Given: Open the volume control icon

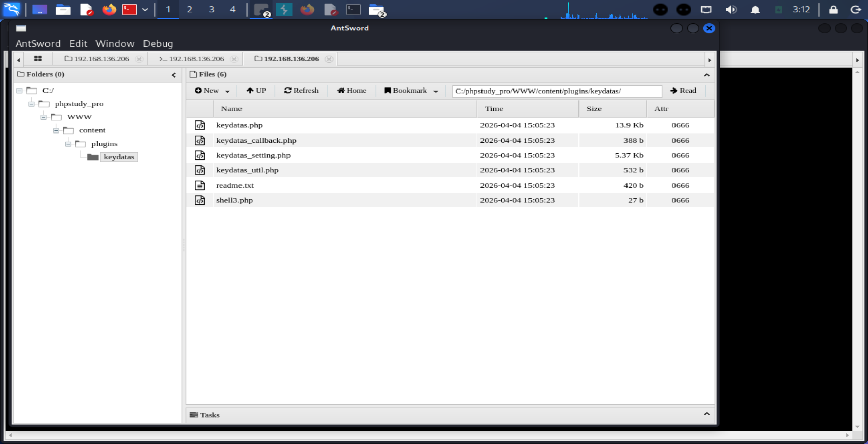Looking at the screenshot, I should (731, 9).
